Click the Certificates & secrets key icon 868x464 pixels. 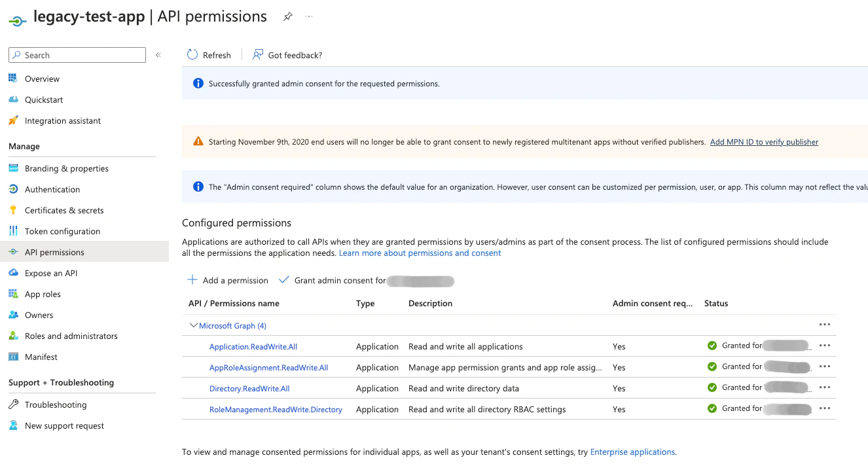(13, 210)
